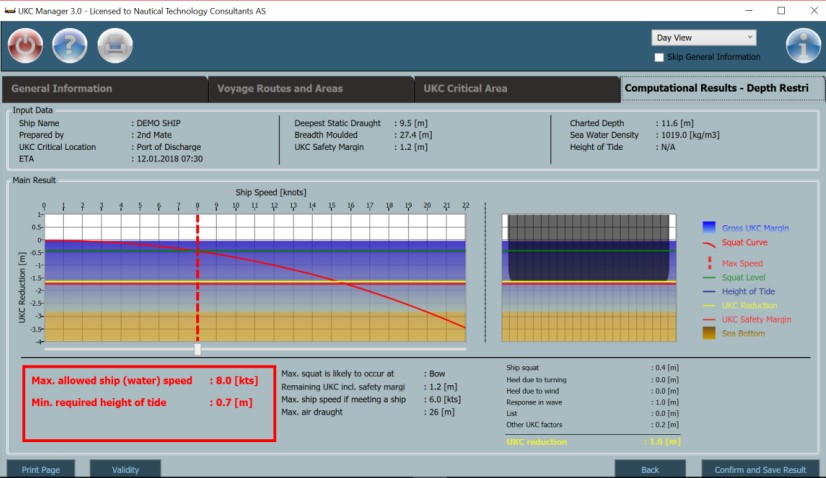Select the Computational Results - Depth Restri tab

point(723,88)
